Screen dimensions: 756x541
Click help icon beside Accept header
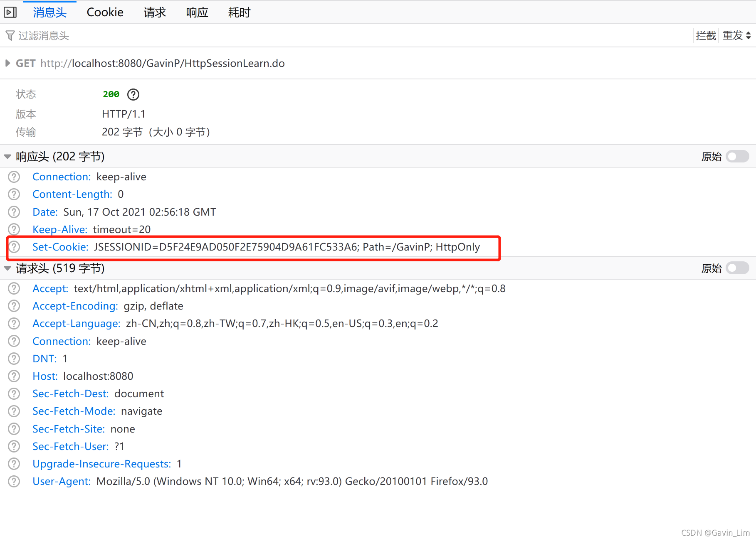point(14,289)
